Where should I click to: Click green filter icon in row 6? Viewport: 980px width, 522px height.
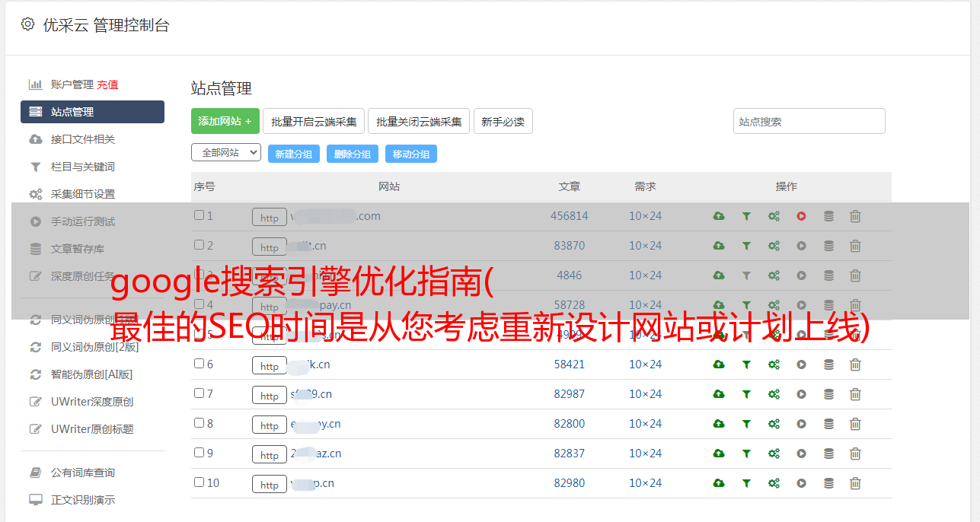pos(746,364)
